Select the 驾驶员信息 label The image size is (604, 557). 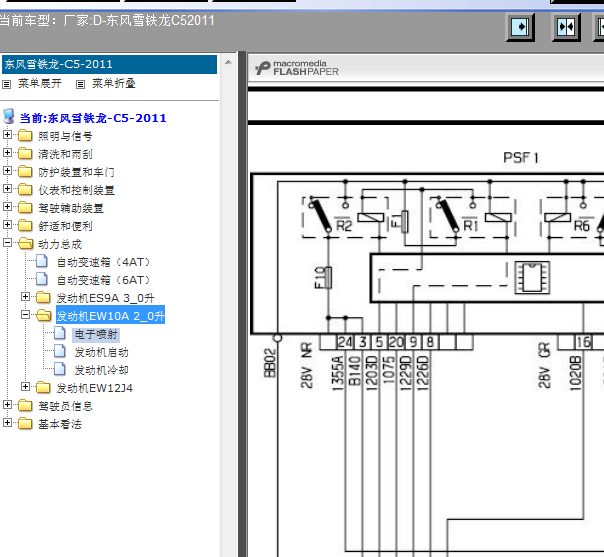point(65,406)
